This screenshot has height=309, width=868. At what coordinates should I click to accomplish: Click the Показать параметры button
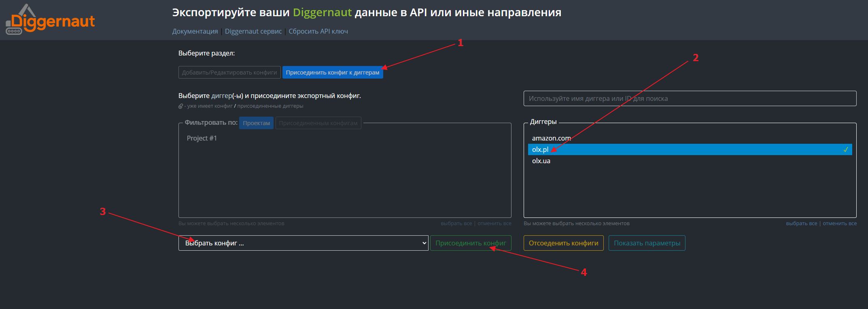(647, 243)
